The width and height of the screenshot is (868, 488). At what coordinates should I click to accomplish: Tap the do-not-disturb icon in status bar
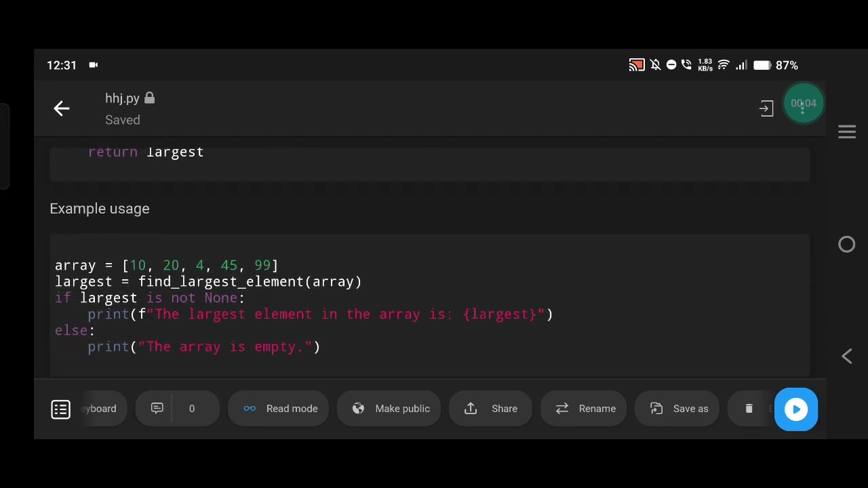coord(671,65)
